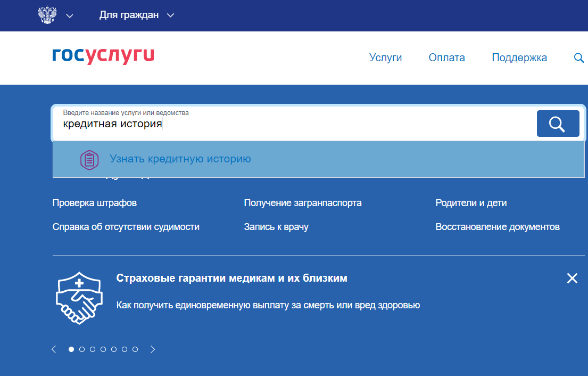The image size is (588, 377).
Task: Open the "Оплата" menu item
Action: [x=446, y=58]
